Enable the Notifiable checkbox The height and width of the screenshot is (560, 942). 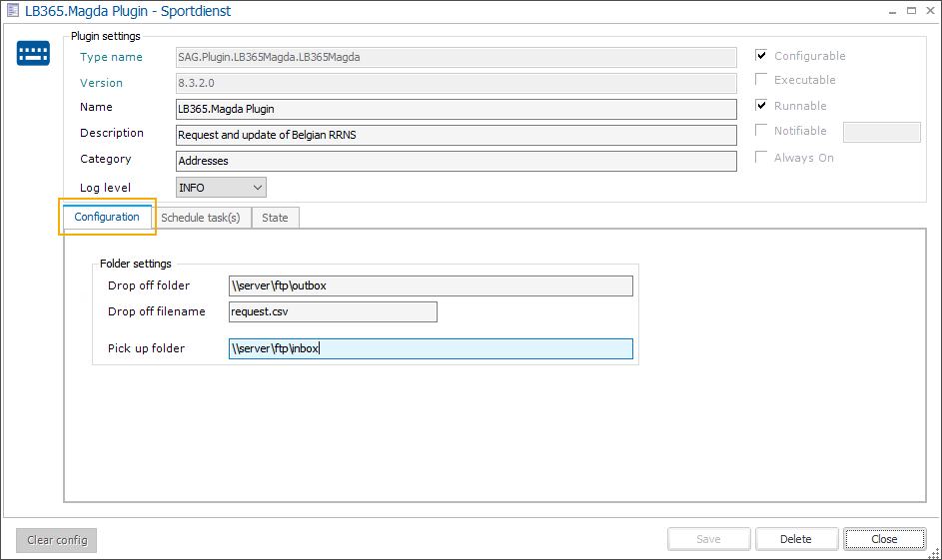point(762,131)
